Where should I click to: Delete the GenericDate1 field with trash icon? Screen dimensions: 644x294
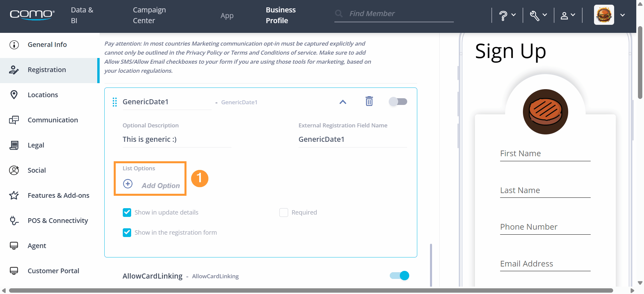369,101
